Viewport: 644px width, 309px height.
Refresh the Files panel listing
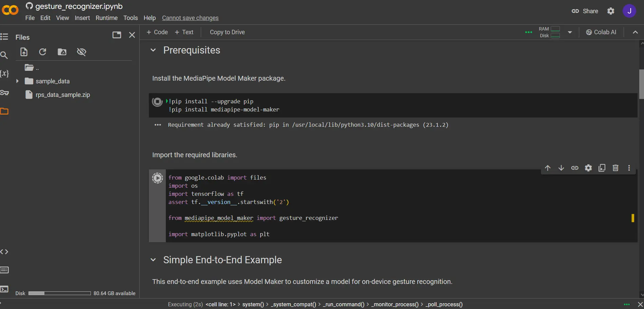point(43,52)
